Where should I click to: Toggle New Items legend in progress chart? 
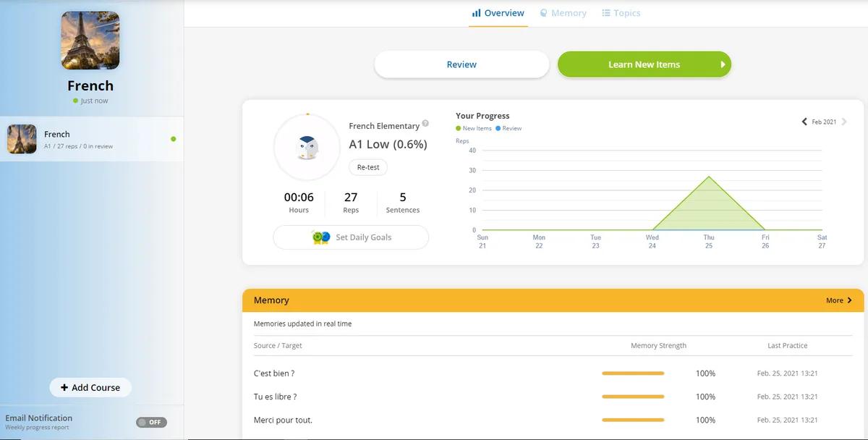point(474,128)
